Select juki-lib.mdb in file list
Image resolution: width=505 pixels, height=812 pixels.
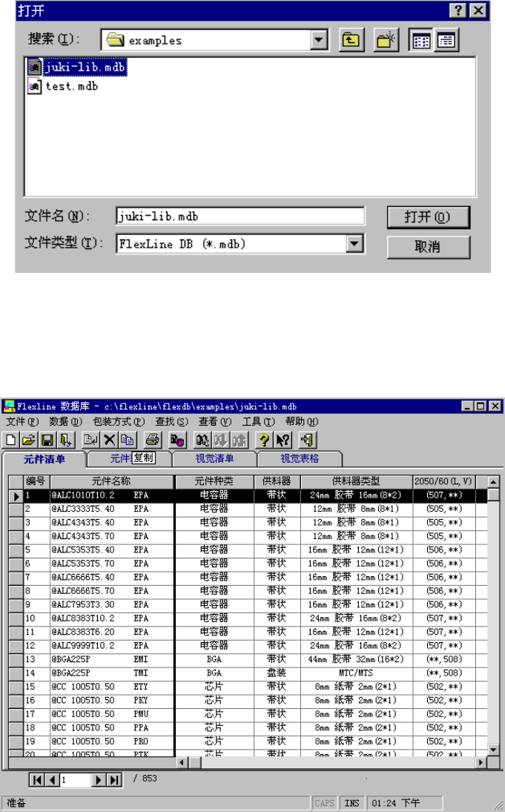pyautogui.click(x=85, y=67)
